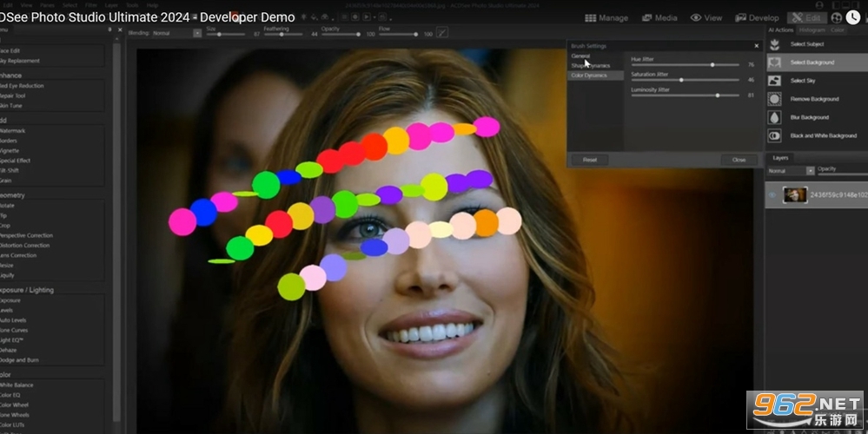Image resolution: width=868 pixels, height=434 pixels.
Task: Click the Luminosity Jitter slider handle
Action: click(x=718, y=95)
